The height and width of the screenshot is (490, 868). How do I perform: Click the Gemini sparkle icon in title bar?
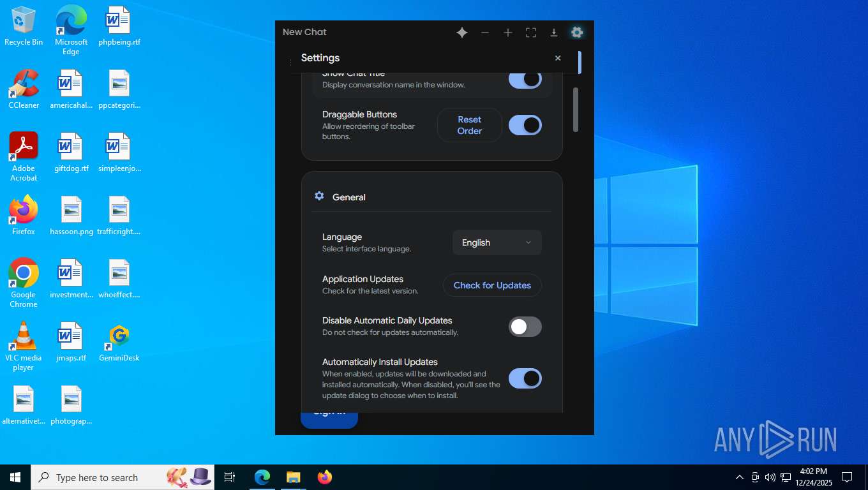pyautogui.click(x=462, y=33)
